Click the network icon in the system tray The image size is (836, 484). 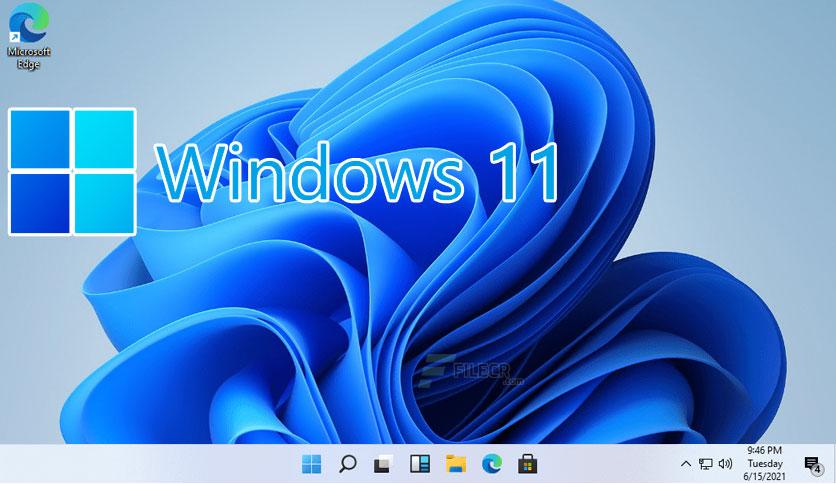[x=706, y=464]
